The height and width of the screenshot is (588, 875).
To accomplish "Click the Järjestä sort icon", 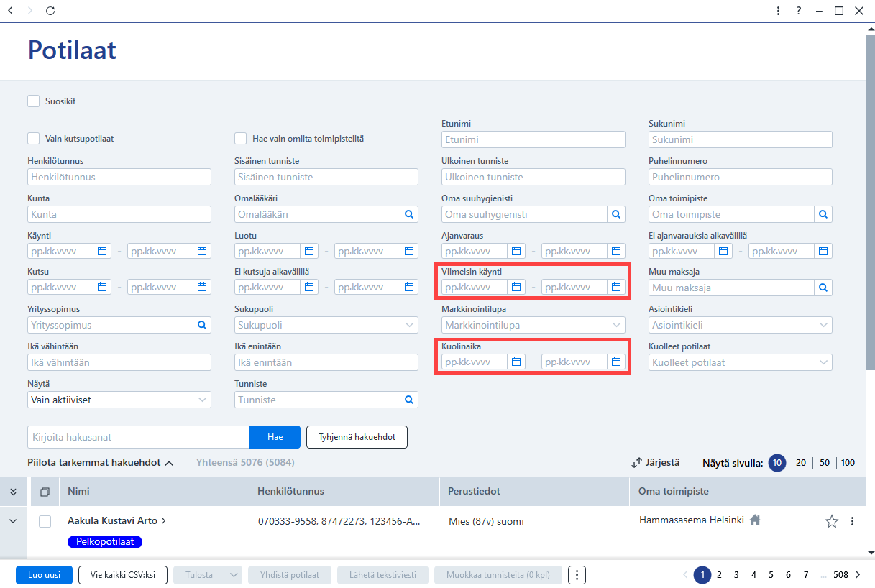I will (x=636, y=463).
